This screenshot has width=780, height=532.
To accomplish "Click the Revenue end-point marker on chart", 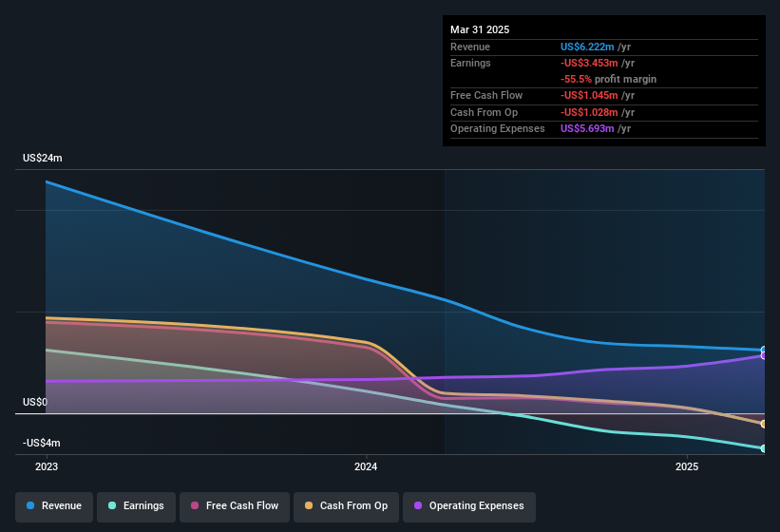I will 764,350.
